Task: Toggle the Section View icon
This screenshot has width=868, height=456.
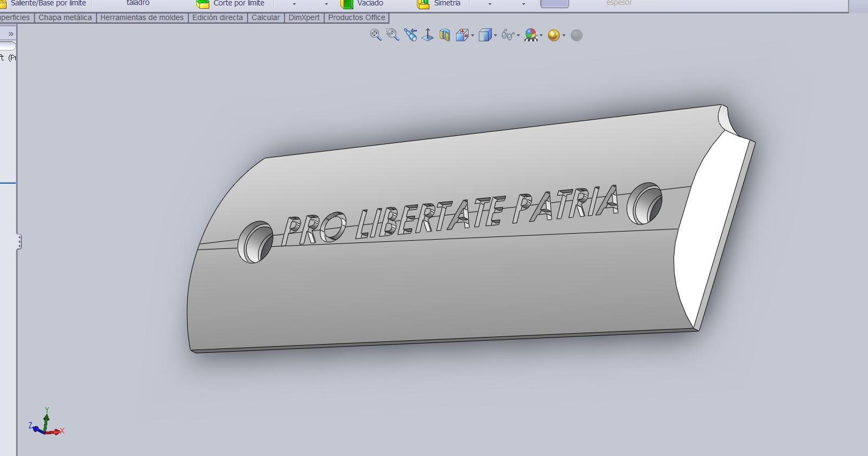Action: pos(445,35)
